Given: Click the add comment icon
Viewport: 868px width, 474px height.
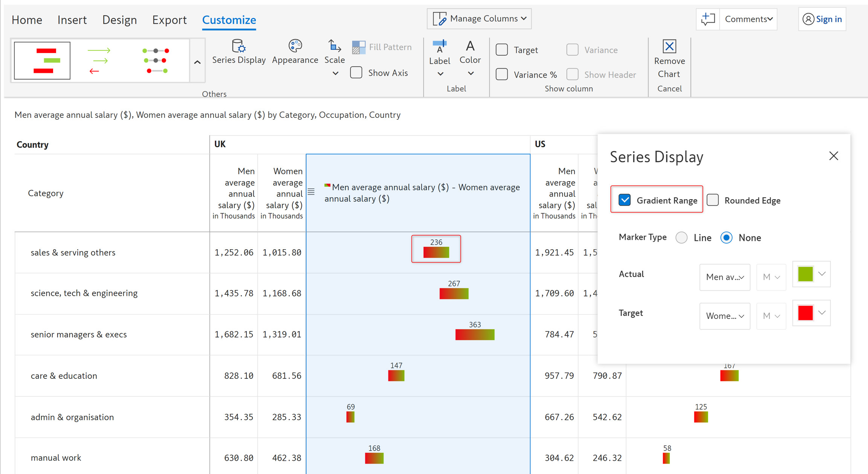Looking at the screenshot, I should [x=708, y=19].
